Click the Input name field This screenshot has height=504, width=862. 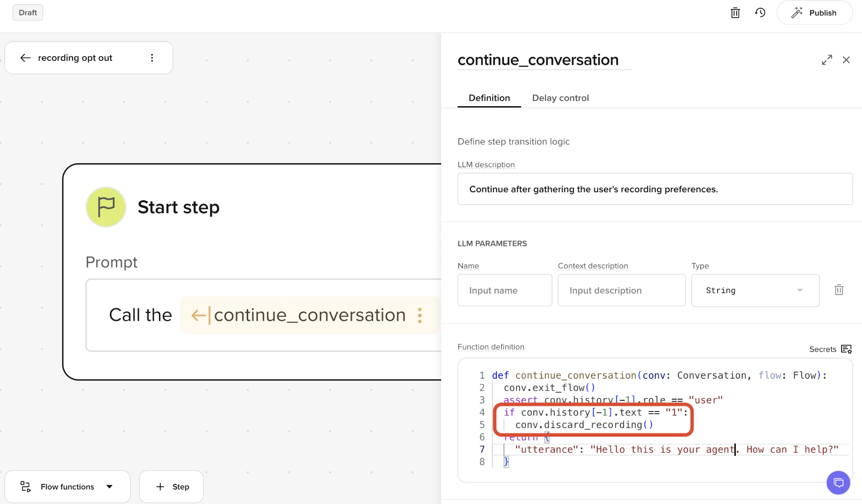click(504, 290)
